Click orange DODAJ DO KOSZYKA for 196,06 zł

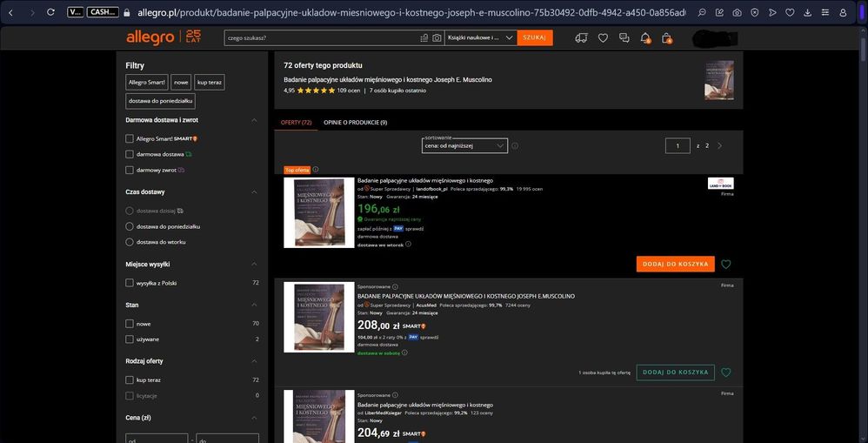pyautogui.click(x=676, y=264)
